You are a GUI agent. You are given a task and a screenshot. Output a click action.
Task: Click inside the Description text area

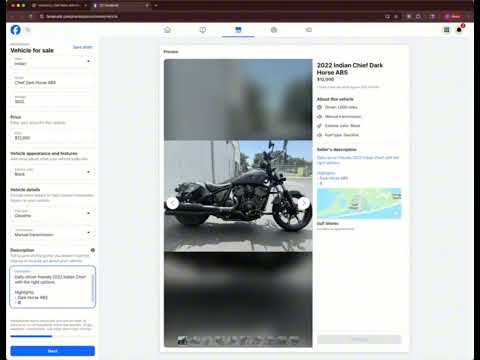click(52, 287)
